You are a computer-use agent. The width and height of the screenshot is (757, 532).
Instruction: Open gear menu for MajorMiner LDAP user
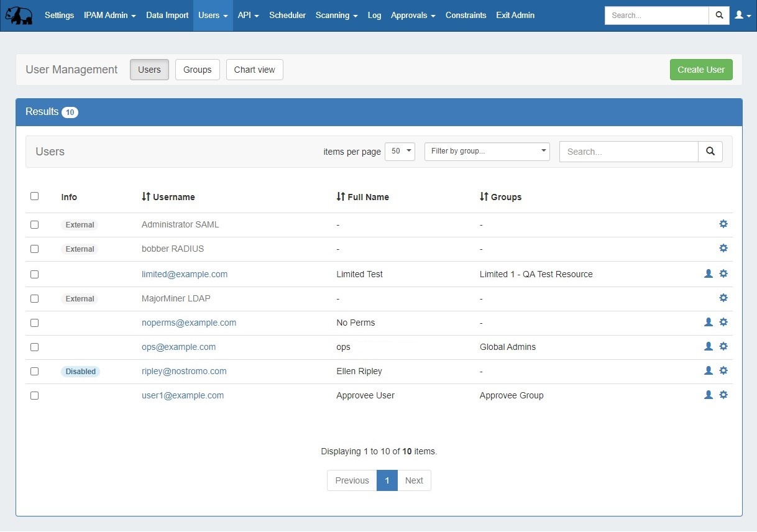pos(723,298)
